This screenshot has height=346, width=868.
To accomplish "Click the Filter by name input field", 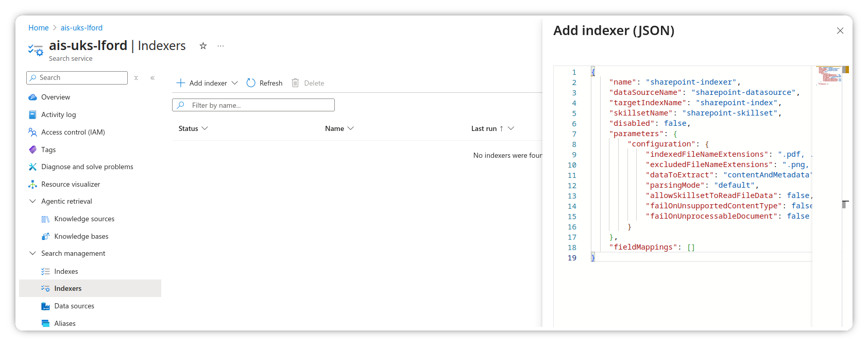I will click(x=253, y=105).
